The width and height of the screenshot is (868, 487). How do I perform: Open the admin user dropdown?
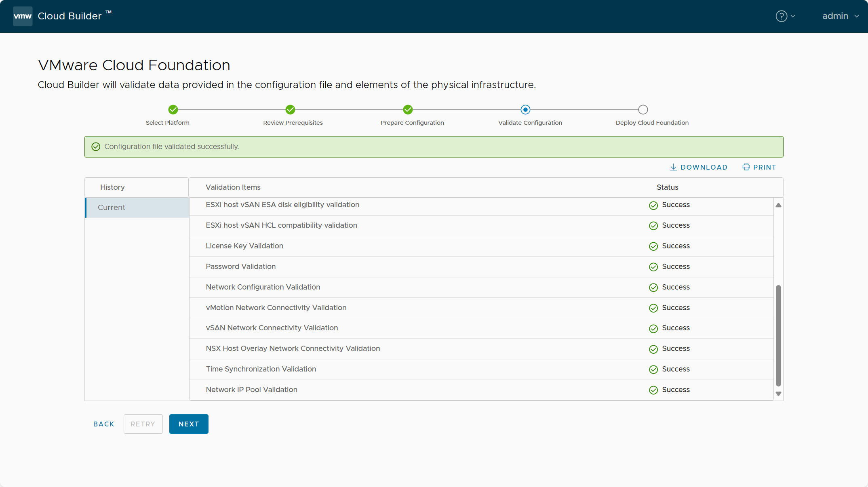point(841,16)
